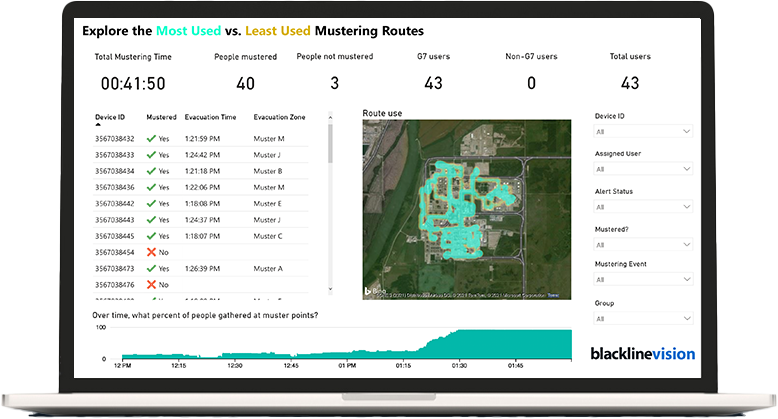778x419 pixels.
Task: Click the sort arrow under Device ID header
Action: click(98, 125)
